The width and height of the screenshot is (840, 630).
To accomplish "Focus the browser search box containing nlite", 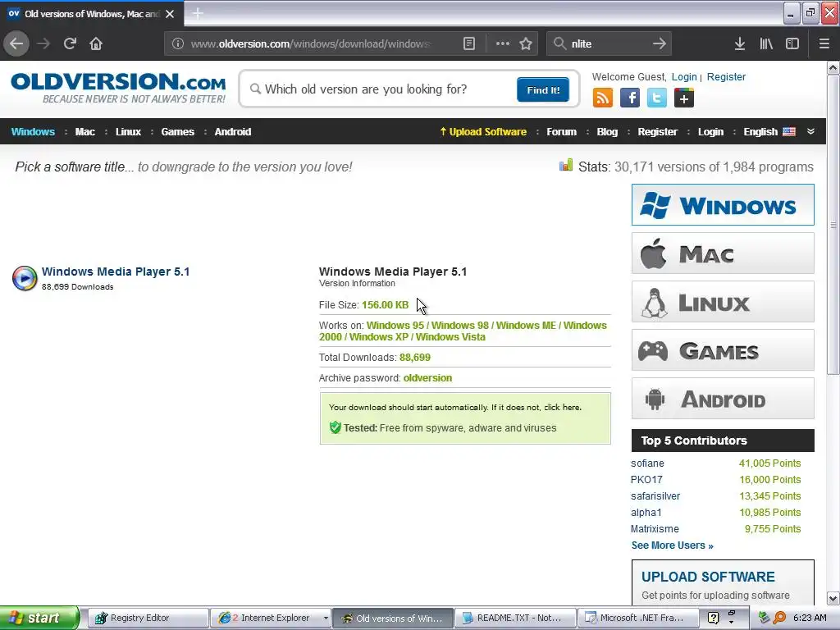I will point(609,44).
